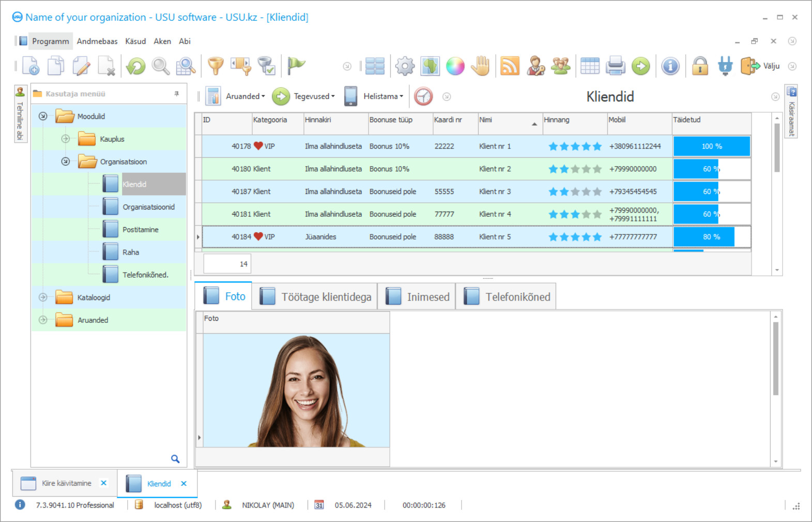Image resolution: width=812 pixels, height=522 pixels.
Task: Click the user menu search magnifier
Action: 175,459
